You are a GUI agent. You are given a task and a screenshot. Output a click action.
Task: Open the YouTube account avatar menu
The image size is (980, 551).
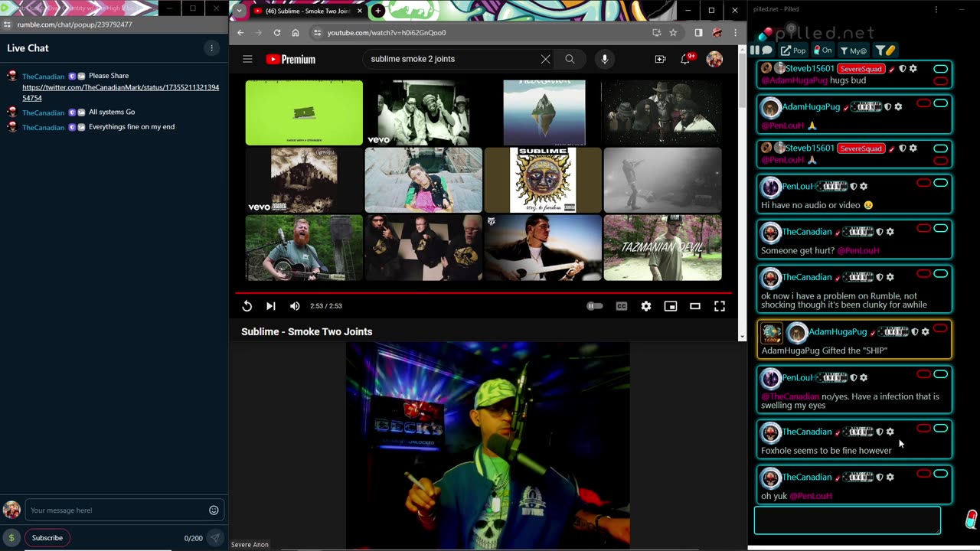(x=714, y=59)
